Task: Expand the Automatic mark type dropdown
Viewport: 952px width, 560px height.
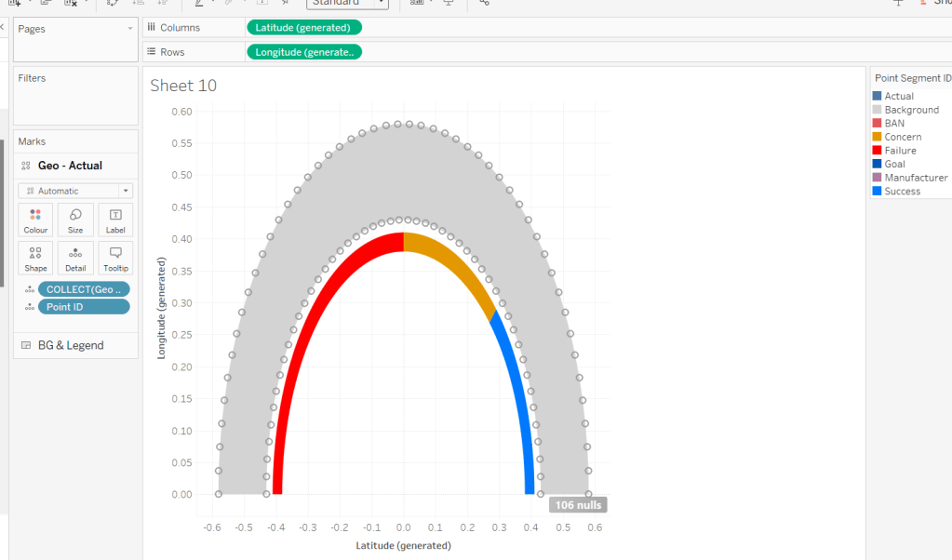Action: coord(75,191)
